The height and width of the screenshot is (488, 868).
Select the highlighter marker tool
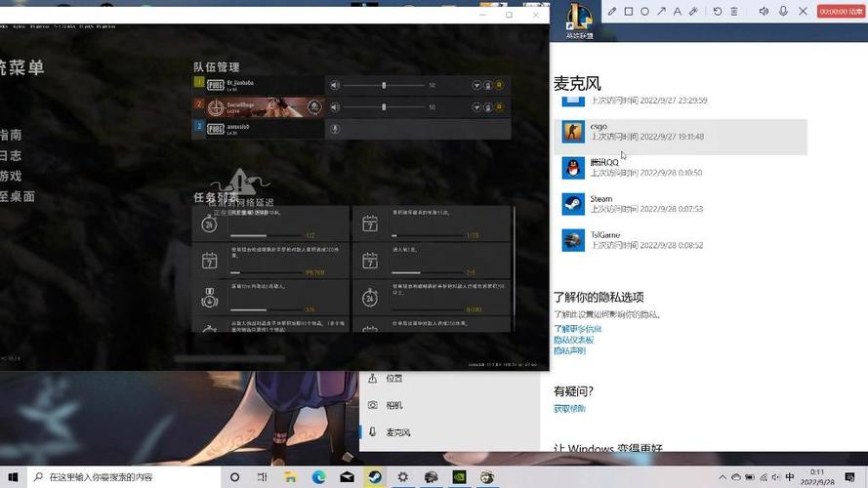pos(693,11)
